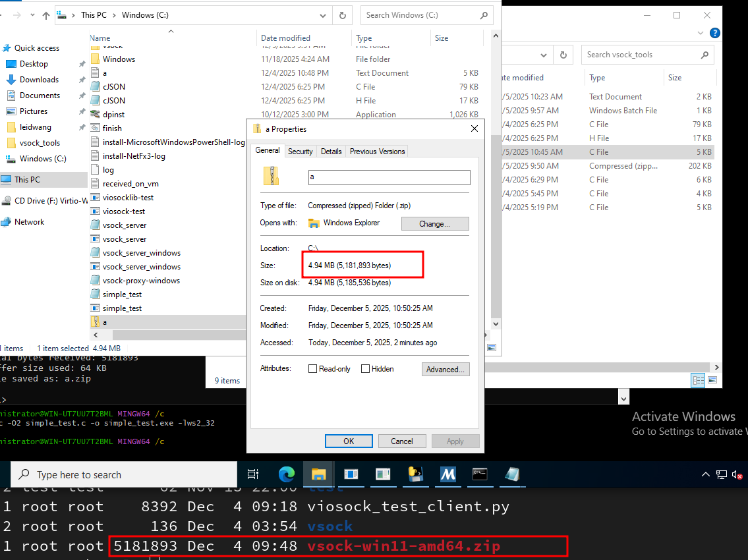The image size is (748, 560).
Task: Toggle the Hidden checkbox
Action: (x=365, y=369)
